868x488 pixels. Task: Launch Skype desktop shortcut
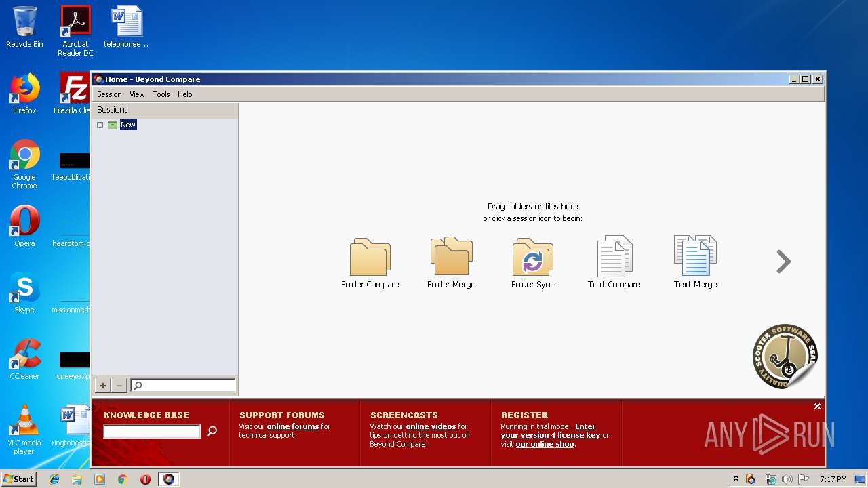[24, 293]
